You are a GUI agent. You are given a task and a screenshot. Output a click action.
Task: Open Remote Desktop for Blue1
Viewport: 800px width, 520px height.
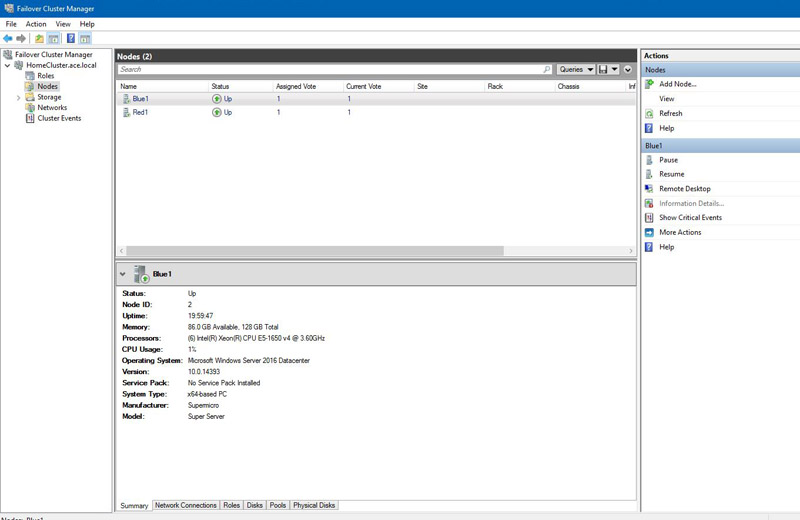pos(685,189)
